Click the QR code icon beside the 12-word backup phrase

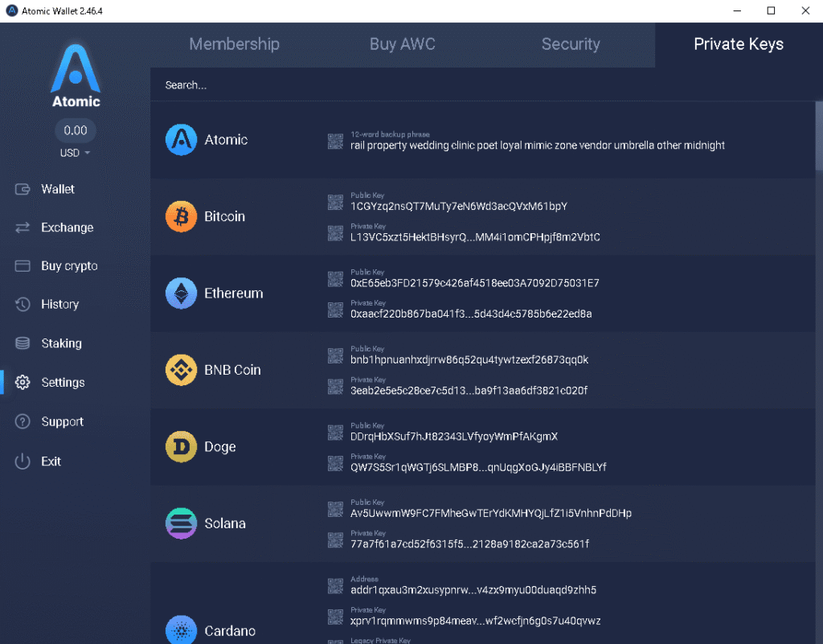pyautogui.click(x=335, y=142)
